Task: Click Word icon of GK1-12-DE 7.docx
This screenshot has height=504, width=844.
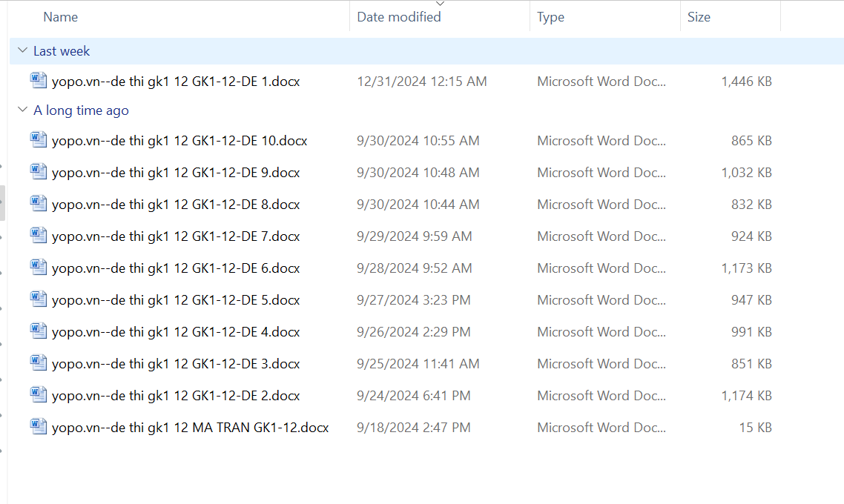Action: coord(39,235)
